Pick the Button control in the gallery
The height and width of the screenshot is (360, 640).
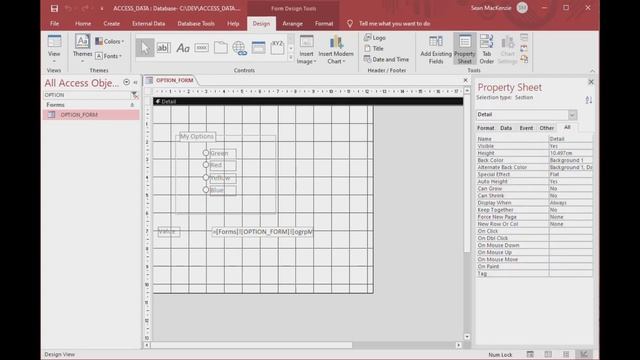tap(201, 48)
